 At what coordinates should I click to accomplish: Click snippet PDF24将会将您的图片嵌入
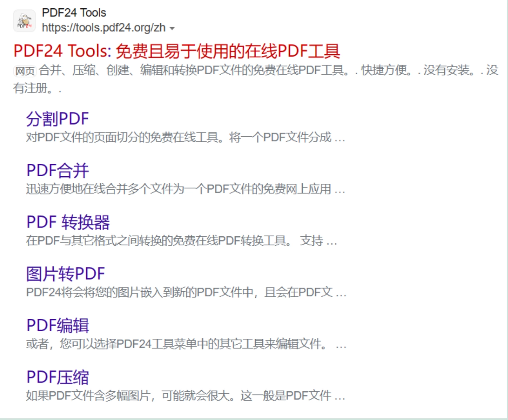186,292
